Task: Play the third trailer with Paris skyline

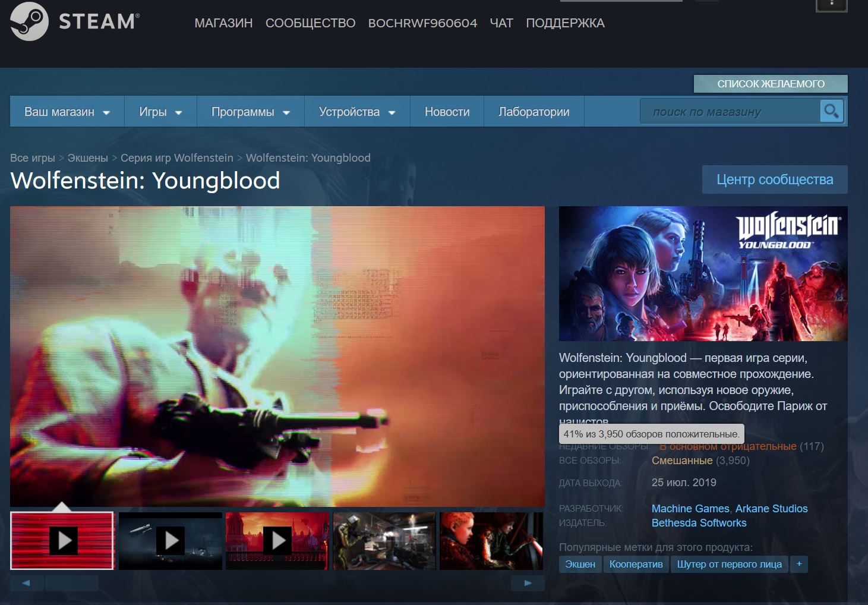Action: [277, 541]
